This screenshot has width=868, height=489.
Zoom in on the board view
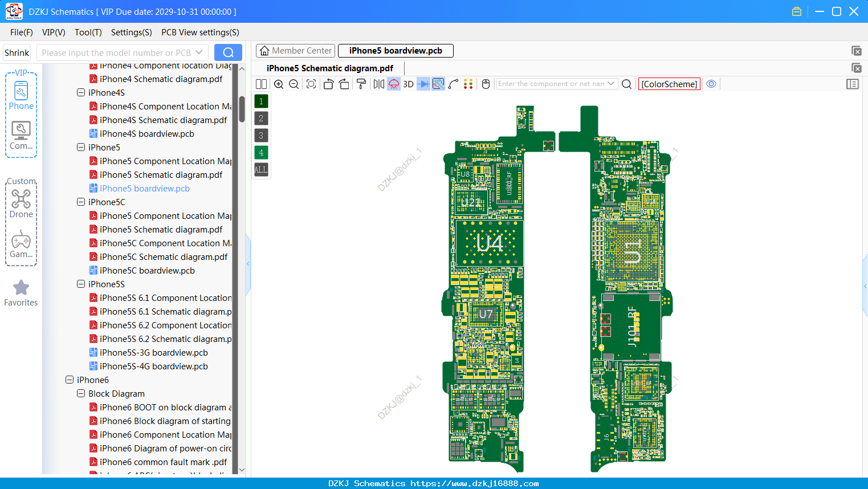point(279,84)
